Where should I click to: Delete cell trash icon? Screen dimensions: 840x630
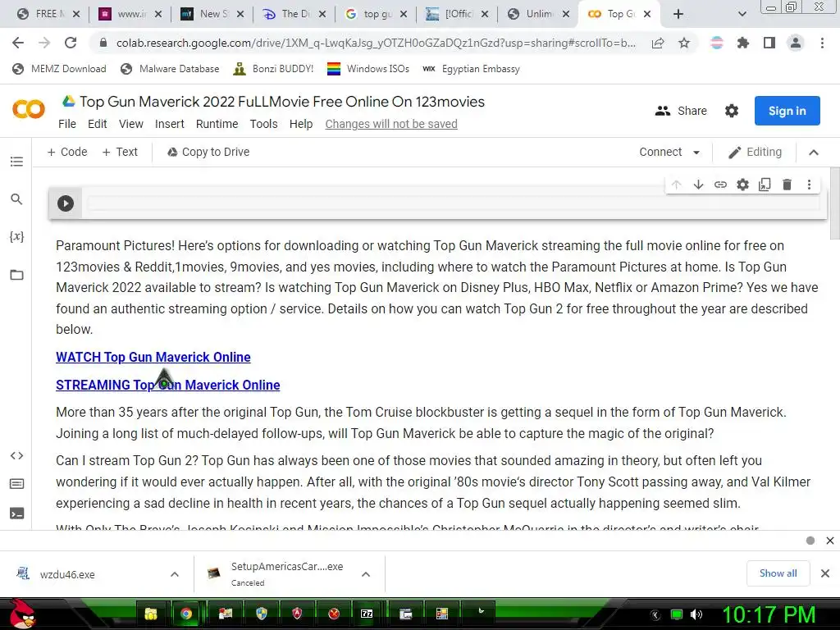pos(787,185)
